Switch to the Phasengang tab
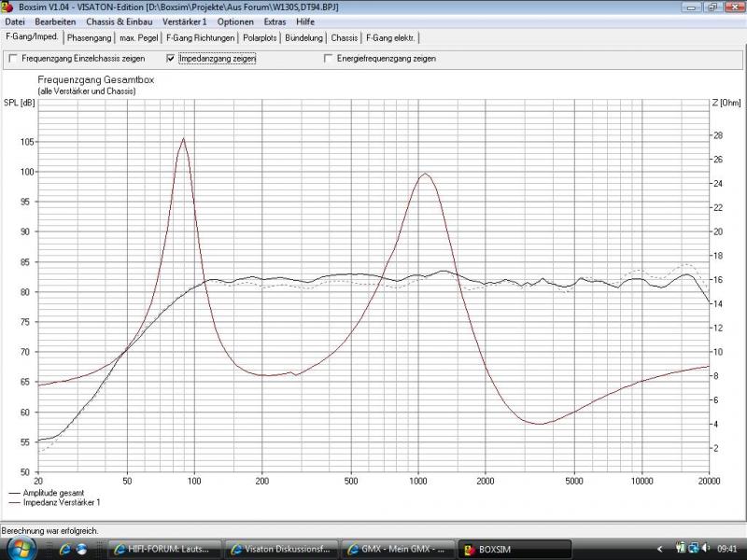This screenshot has width=747, height=560. point(90,38)
